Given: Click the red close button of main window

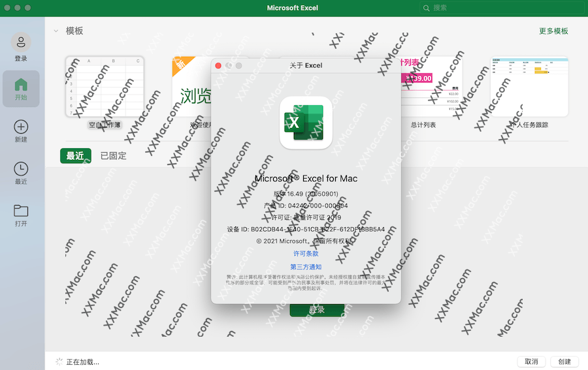Looking at the screenshot, I should (7, 7).
